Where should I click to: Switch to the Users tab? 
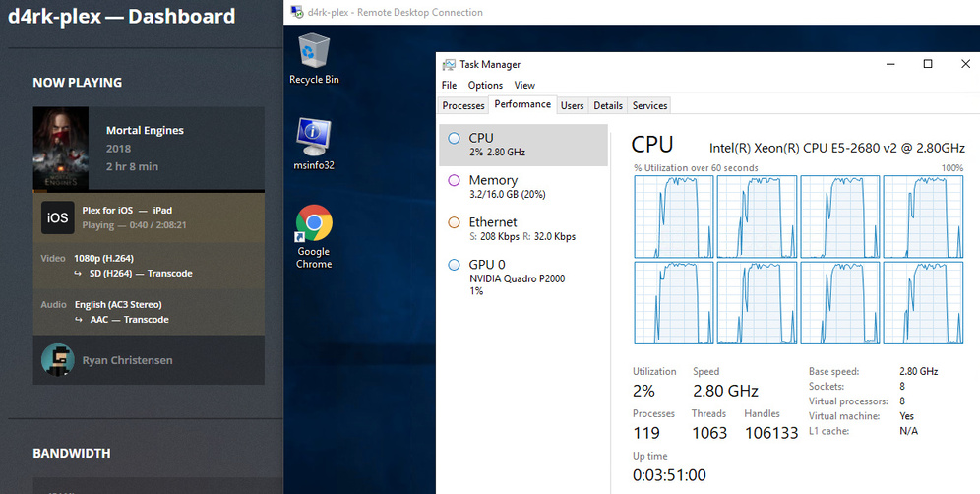572,105
